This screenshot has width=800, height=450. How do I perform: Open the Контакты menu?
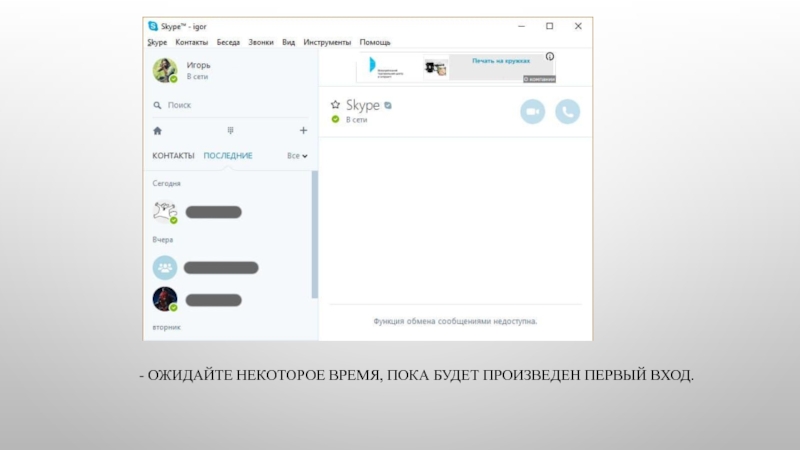point(191,42)
